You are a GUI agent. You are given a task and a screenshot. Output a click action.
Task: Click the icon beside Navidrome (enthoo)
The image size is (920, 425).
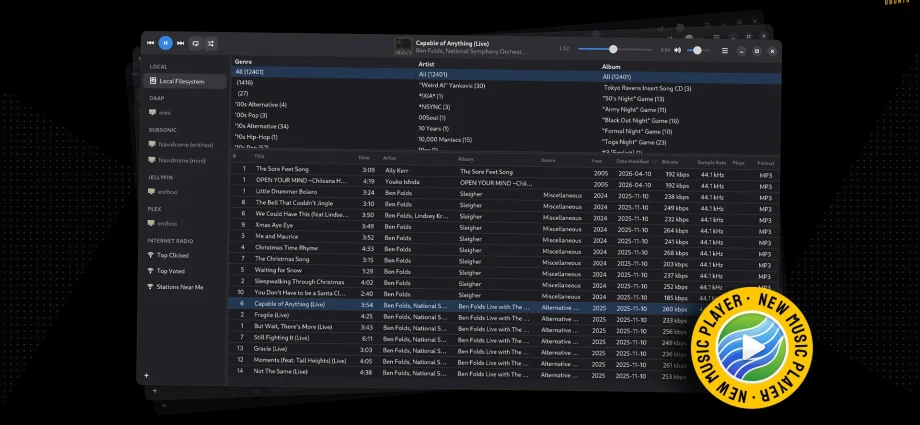[152, 144]
